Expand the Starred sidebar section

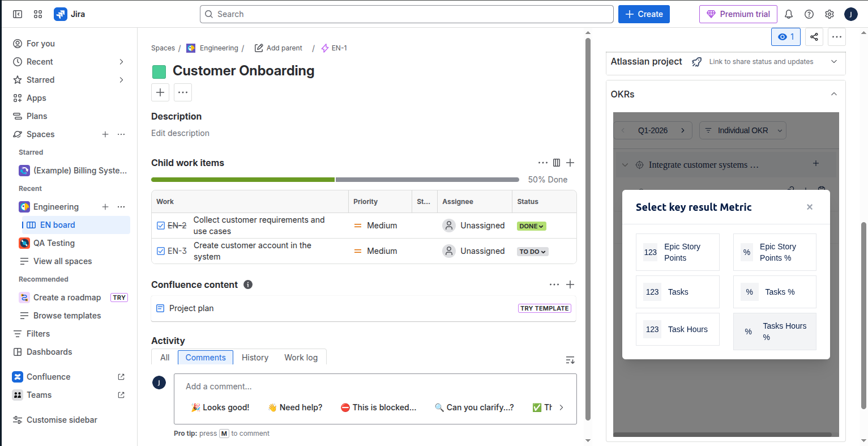(x=121, y=80)
